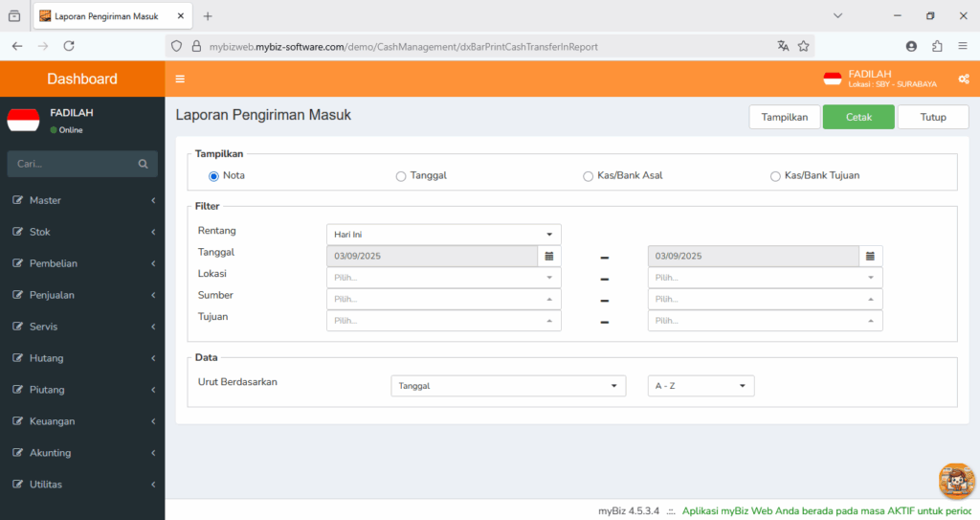
Task: Open the second Tujuan Pilih dropdown
Action: point(765,321)
